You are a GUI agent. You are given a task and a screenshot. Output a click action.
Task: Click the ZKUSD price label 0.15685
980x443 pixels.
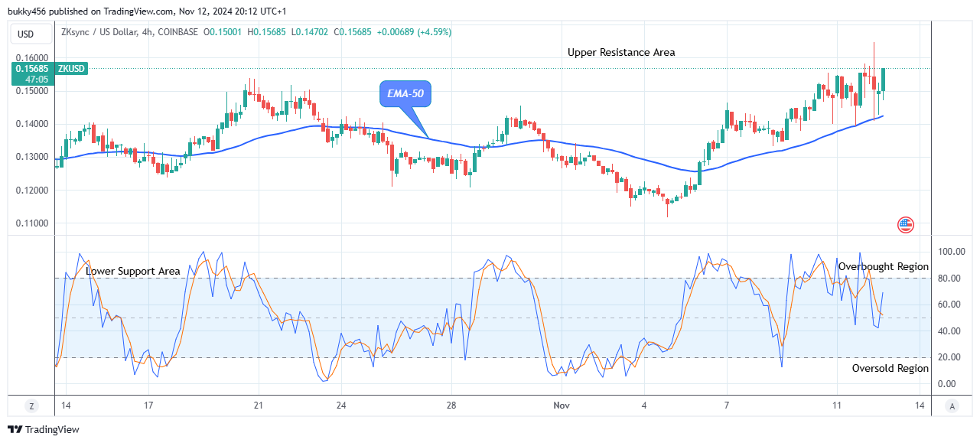(x=31, y=69)
